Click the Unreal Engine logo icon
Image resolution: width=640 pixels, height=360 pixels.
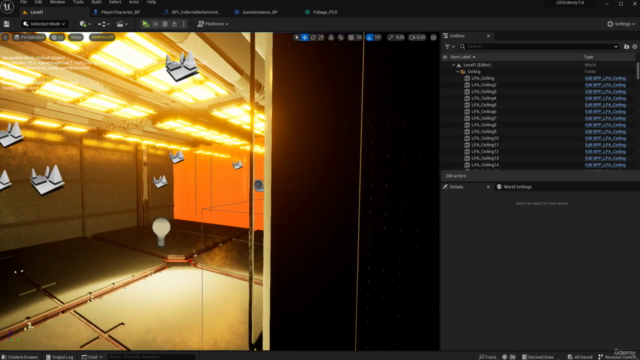(7, 7)
